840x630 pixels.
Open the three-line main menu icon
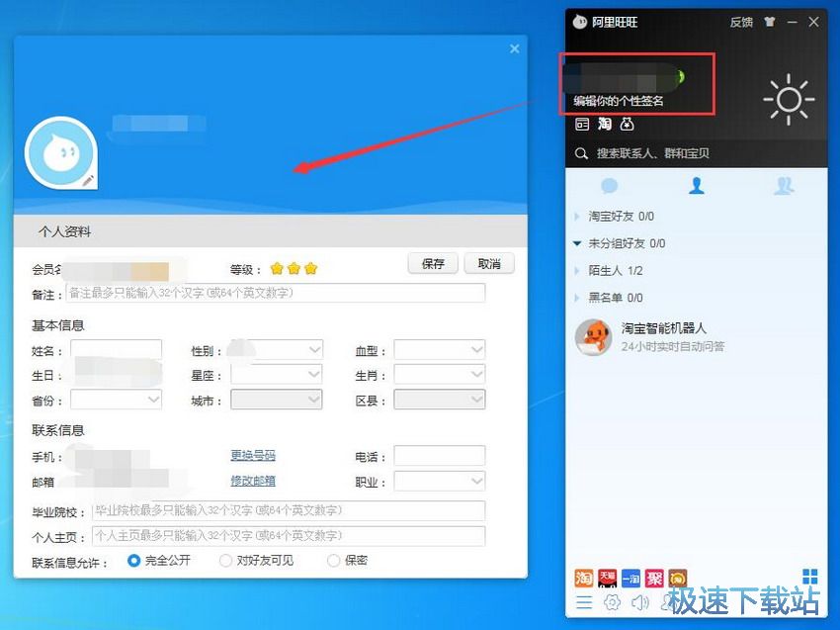pyautogui.click(x=584, y=602)
